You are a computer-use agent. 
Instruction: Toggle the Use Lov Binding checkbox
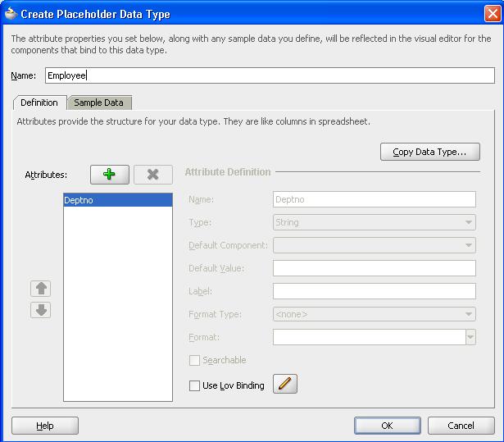[194, 385]
